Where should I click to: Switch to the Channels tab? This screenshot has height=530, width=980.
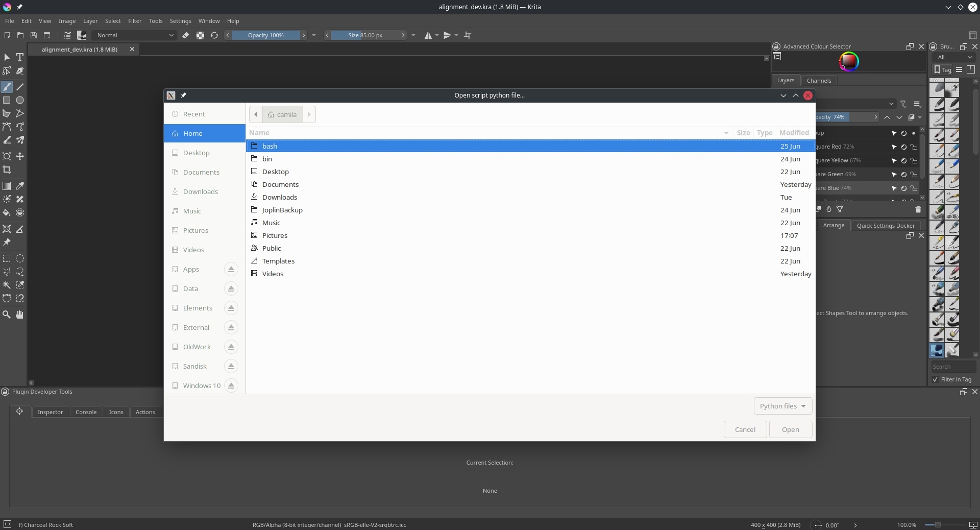tap(819, 81)
